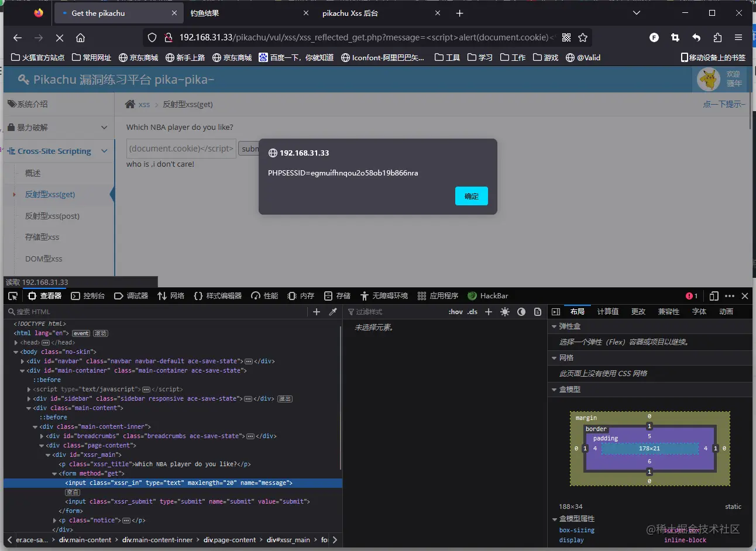Click the element picker icon in DevTools

pyautogui.click(x=13, y=296)
